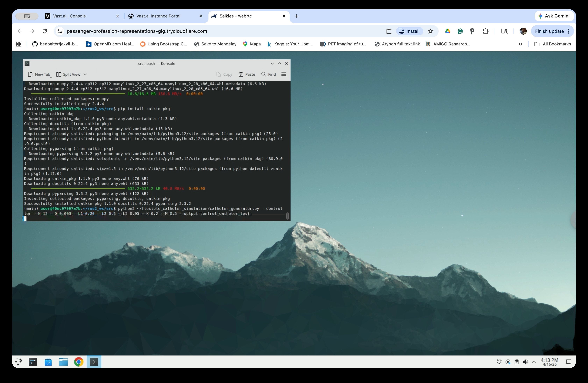Open the Chrome extensions puzzle icon

pos(486,31)
